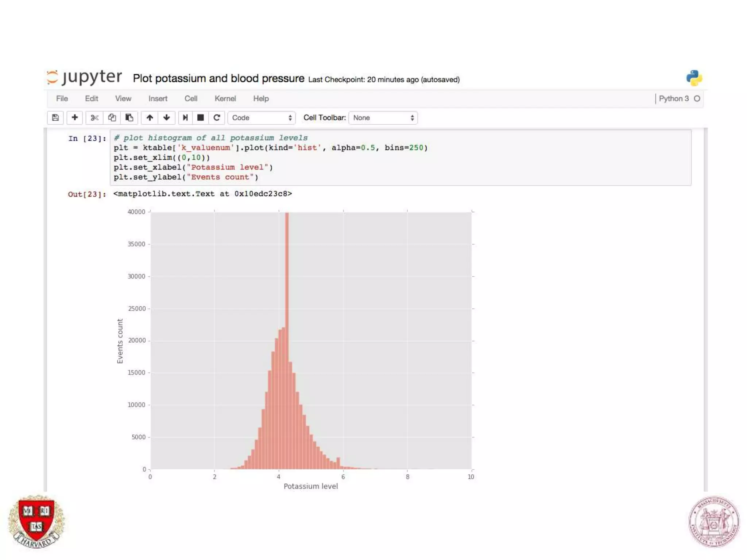Image resolution: width=747 pixels, height=560 pixels.
Task: Insert a new cell with plus icon
Action: click(75, 118)
